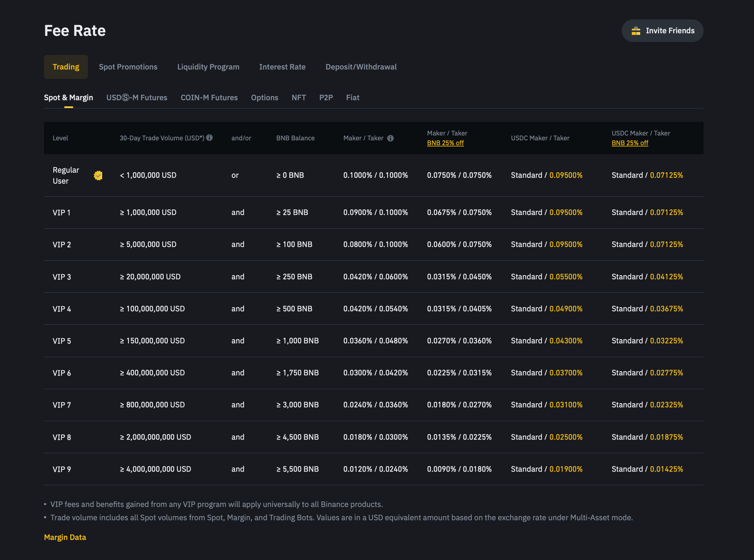This screenshot has height=560, width=754.
Task: Click the VIP 4 level cell
Action: click(x=62, y=309)
